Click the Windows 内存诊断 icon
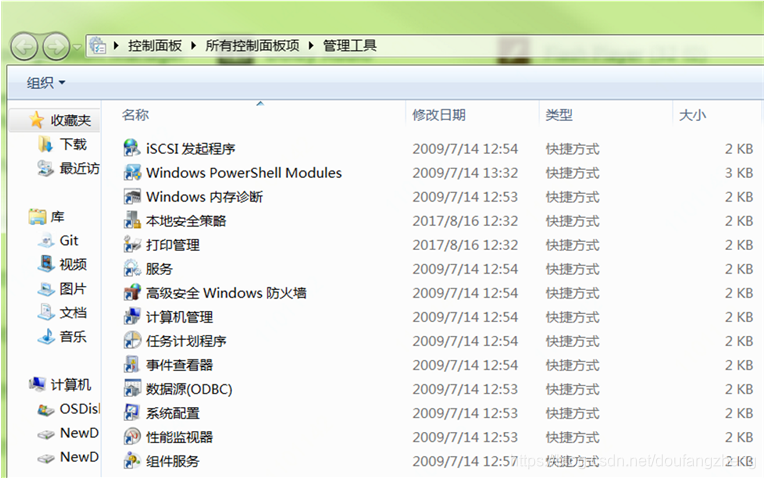 [132, 197]
